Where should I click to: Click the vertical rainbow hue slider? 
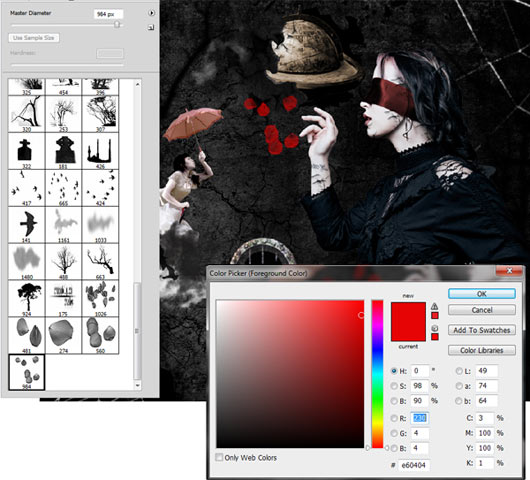(377, 374)
